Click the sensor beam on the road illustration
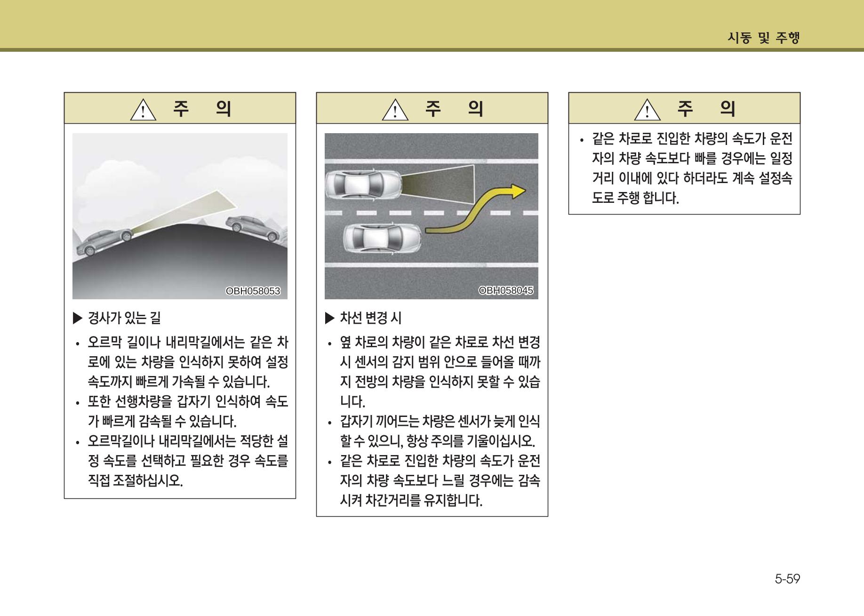Screen dimensions: 864x616 tap(438, 184)
